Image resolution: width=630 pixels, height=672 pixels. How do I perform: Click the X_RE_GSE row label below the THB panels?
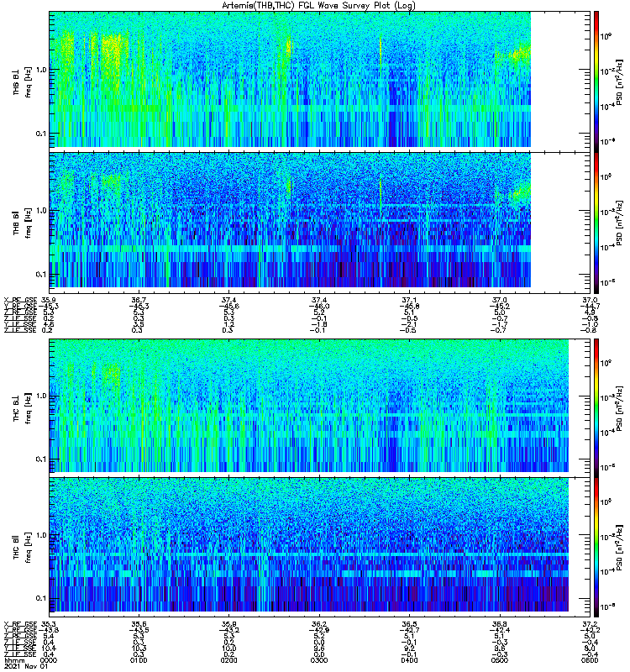(x=20, y=300)
